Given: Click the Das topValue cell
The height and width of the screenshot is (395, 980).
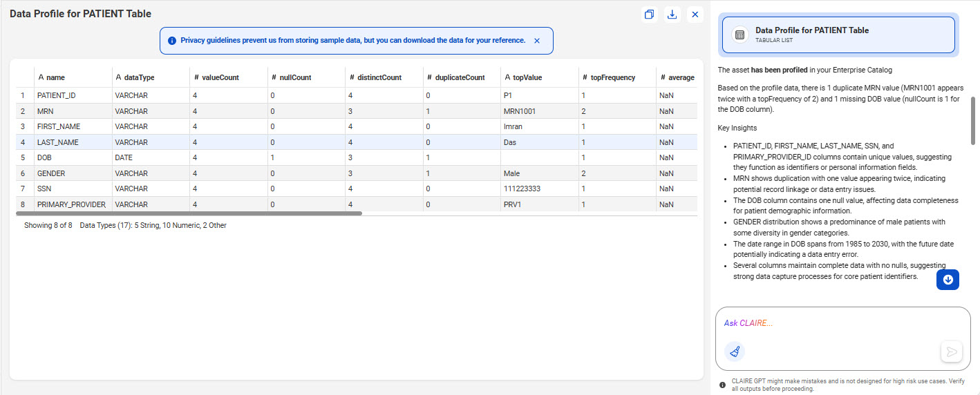Looking at the screenshot, I should [540, 142].
